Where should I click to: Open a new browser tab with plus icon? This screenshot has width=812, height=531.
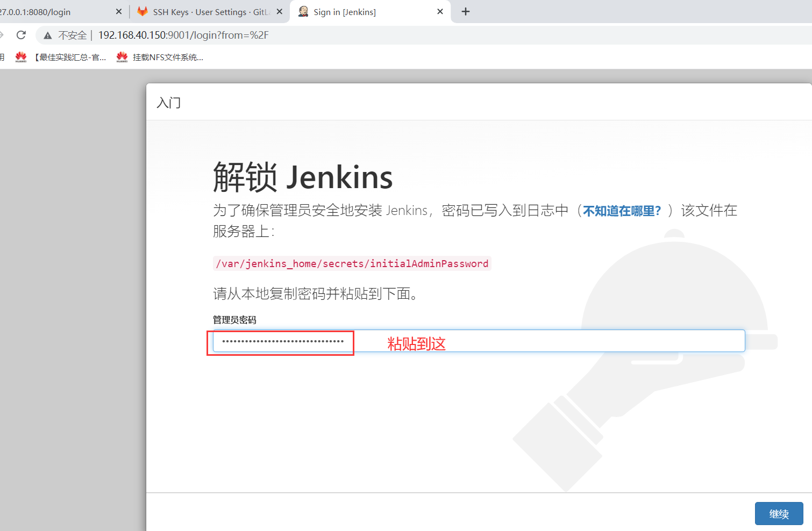466,11
